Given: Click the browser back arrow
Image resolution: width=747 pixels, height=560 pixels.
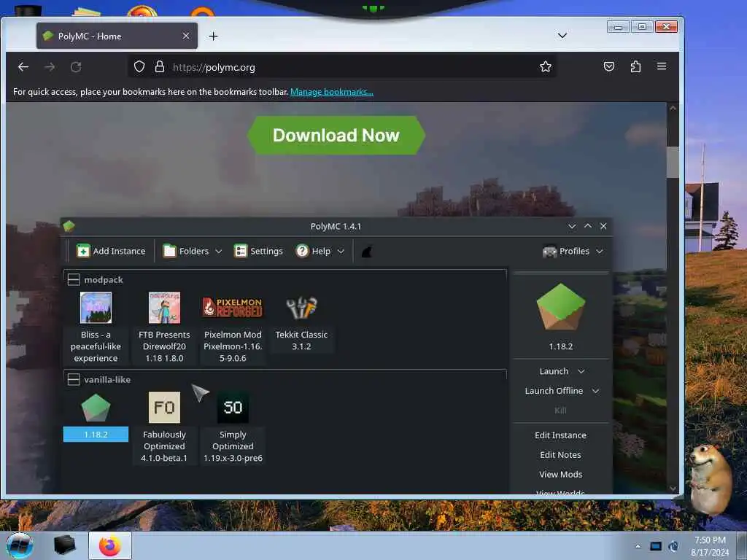Looking at the screenshot, I should coord(23,67).
